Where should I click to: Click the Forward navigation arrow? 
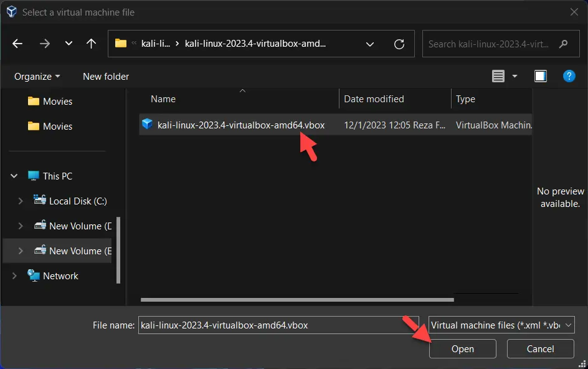[x=44, y=44]
